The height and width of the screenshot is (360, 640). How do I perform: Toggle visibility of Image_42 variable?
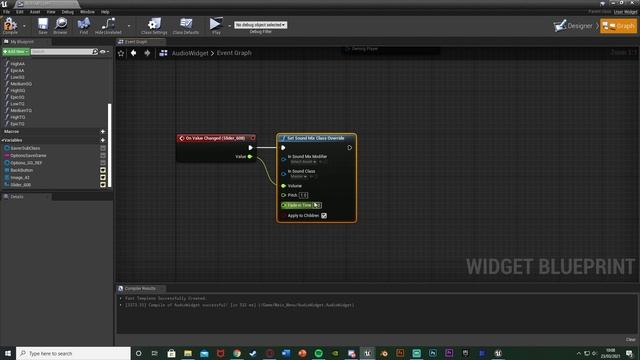point(103,178)
